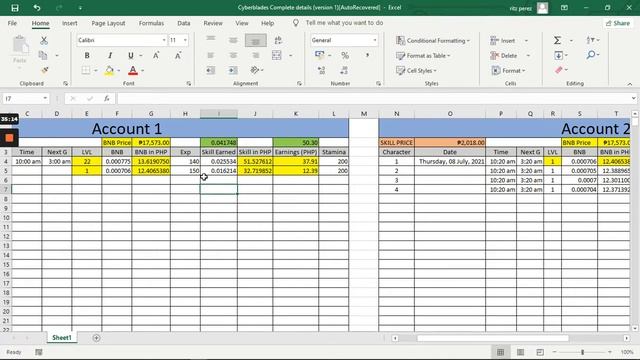
Task: Click Merge & Center icon
Action: point(277,56)
